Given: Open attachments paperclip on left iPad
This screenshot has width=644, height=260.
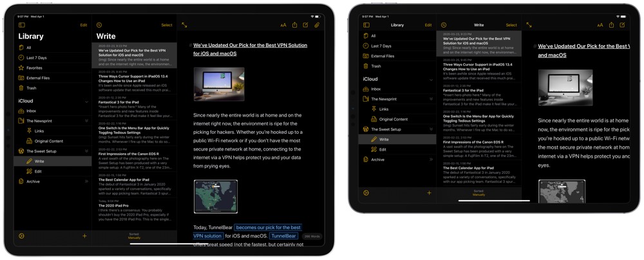Looking at the screenshot, I should 317,25.
